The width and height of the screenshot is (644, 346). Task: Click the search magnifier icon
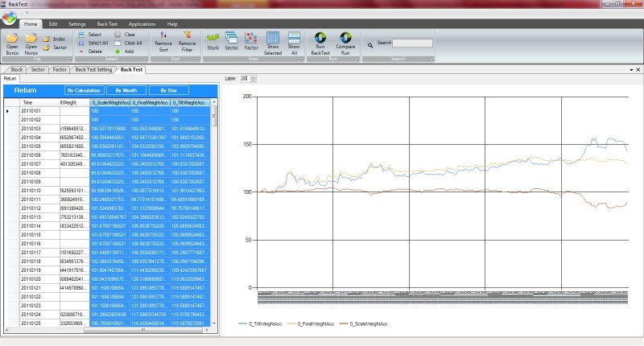370,45
